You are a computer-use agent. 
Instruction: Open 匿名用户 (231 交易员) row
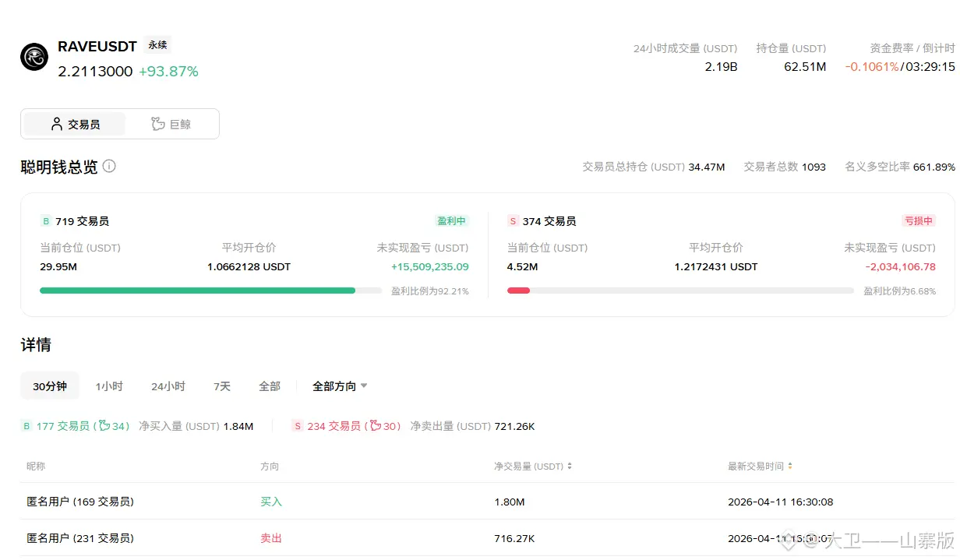tap(487, 538)
